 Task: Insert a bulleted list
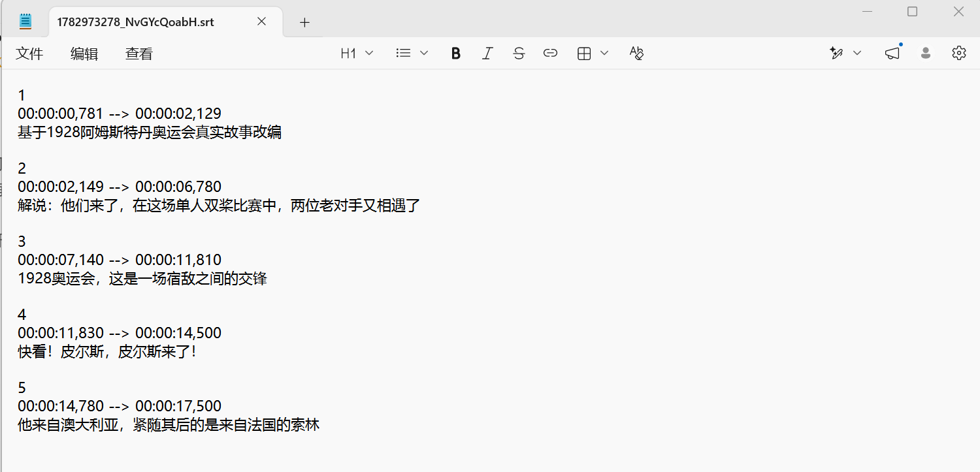point(403,54)
